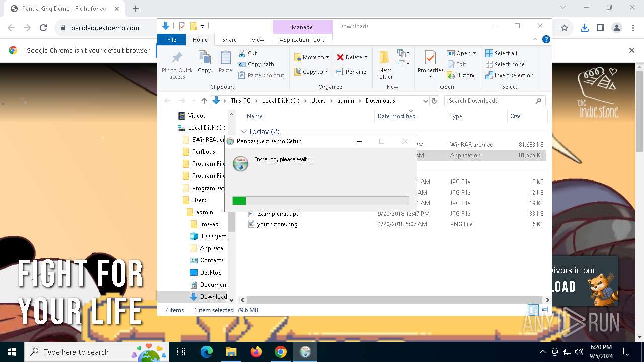Open Customize Quick Access Toolbar dropdown

click(x=202, y=26)
